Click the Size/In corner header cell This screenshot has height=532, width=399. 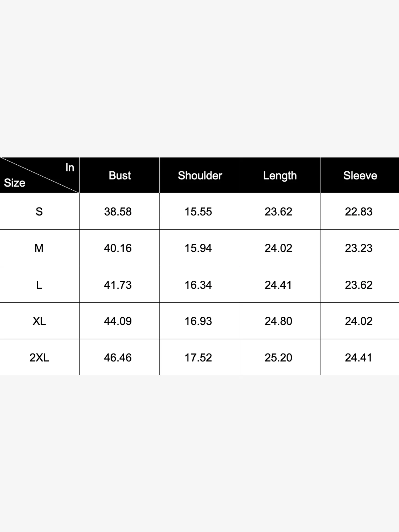coord(39,175)
